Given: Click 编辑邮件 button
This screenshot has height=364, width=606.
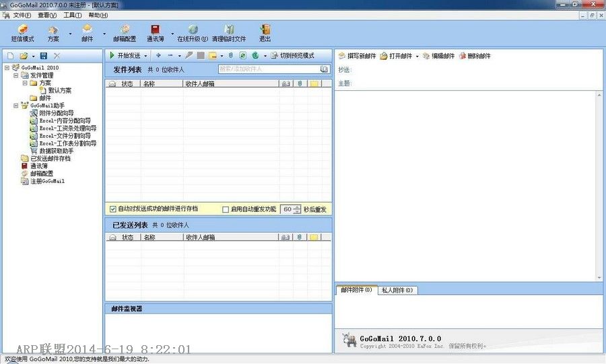Looking at the screenshot, I should tap(438, 56).
